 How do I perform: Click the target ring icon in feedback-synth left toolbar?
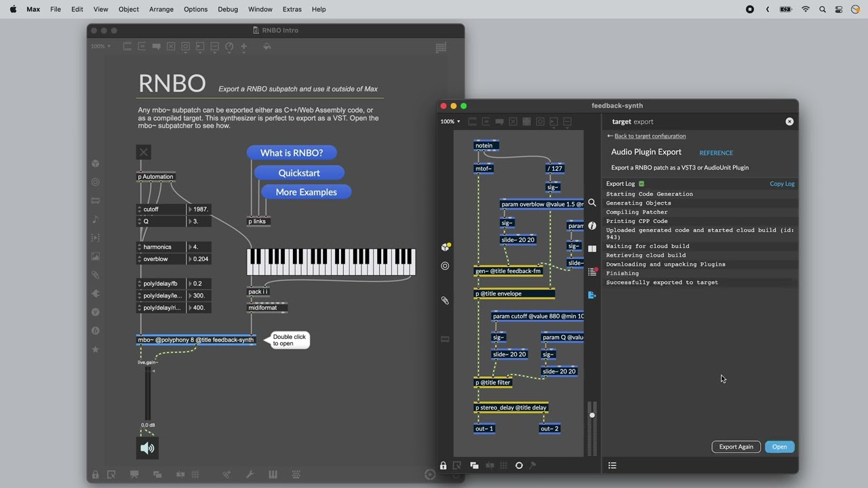(x=445, y=266)
